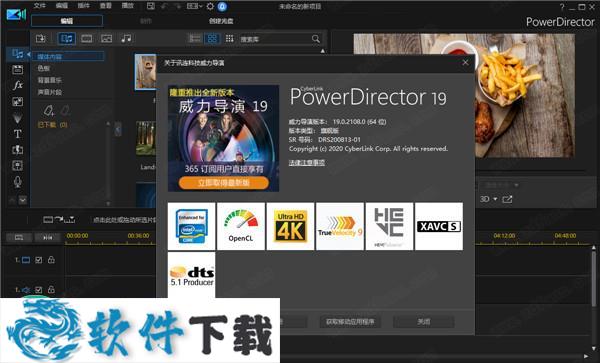Click the redo arrow icon
The height and width of the screenshot is (363, 600).
tap(178, 6)
